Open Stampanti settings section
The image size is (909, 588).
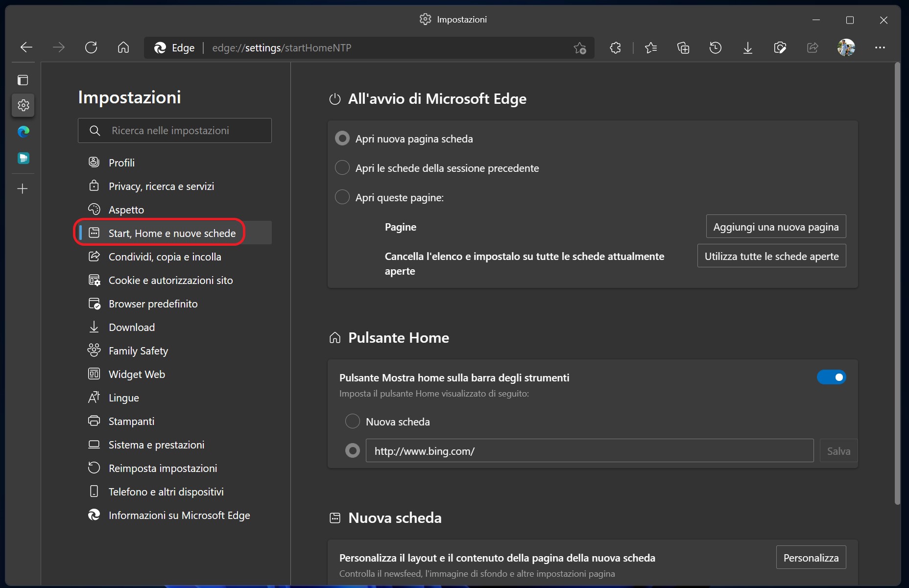[175, 421]
